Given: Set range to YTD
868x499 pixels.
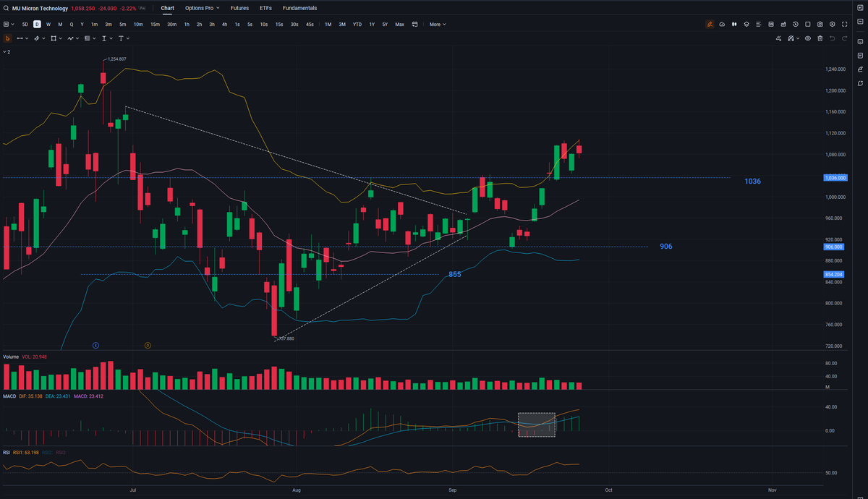Looking at the screenshot, I should (x=357, y=24).
